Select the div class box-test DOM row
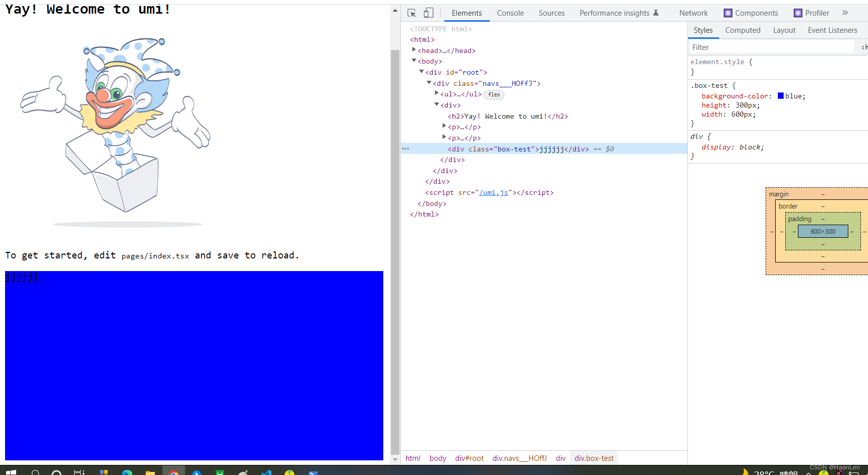 click(x=544, y=149)
